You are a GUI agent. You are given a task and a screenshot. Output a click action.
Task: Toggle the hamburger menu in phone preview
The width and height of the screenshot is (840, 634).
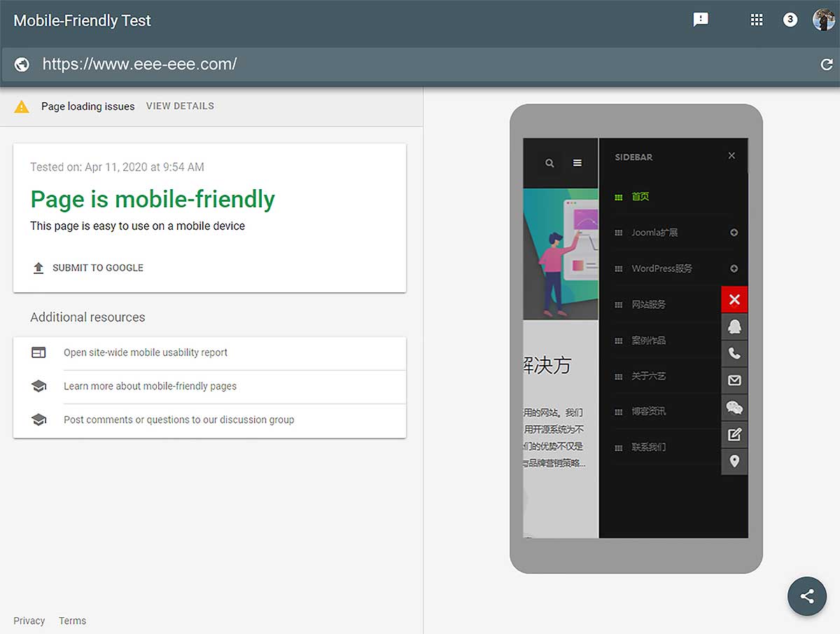point(577,163)
